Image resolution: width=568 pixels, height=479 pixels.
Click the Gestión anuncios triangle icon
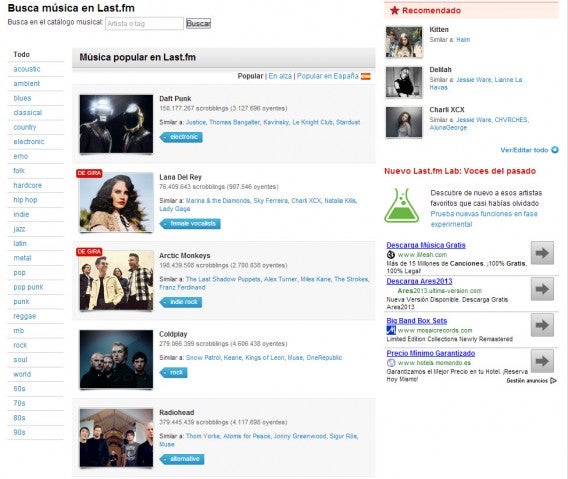click(x=553, y=380)
